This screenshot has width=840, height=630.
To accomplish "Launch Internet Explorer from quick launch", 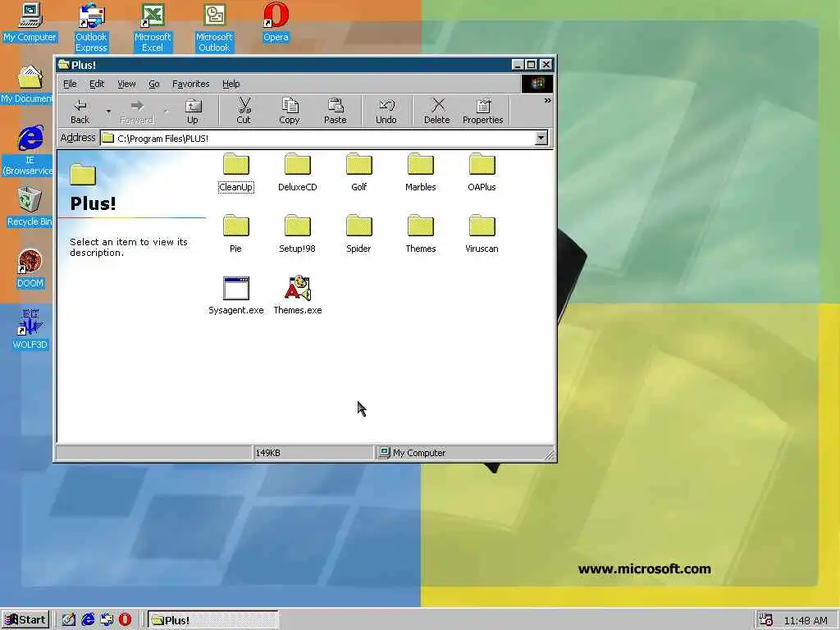I will pos(88,620).
